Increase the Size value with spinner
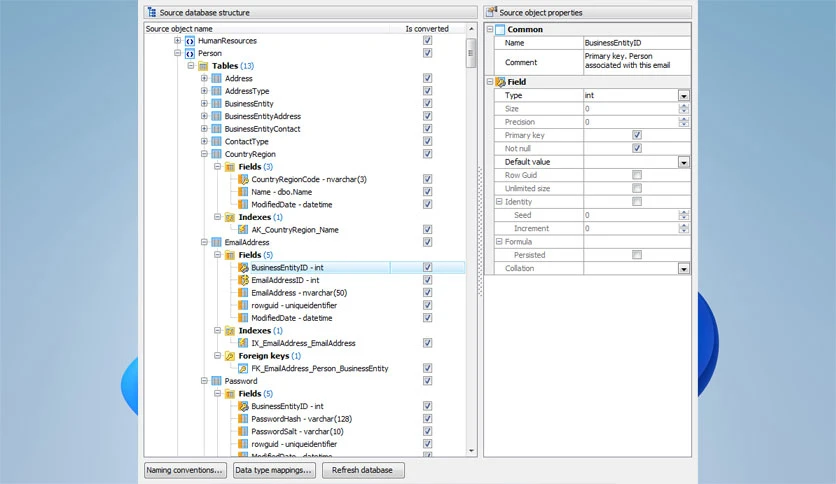This screenshot has height=484, width=836. (684, 106)
